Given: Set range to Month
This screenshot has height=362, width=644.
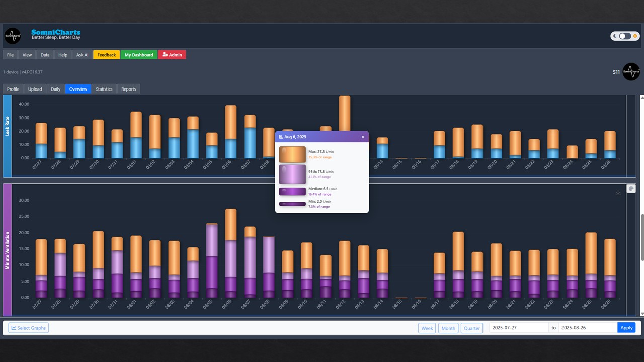Looking at the screenshot, I should point(448,328).
